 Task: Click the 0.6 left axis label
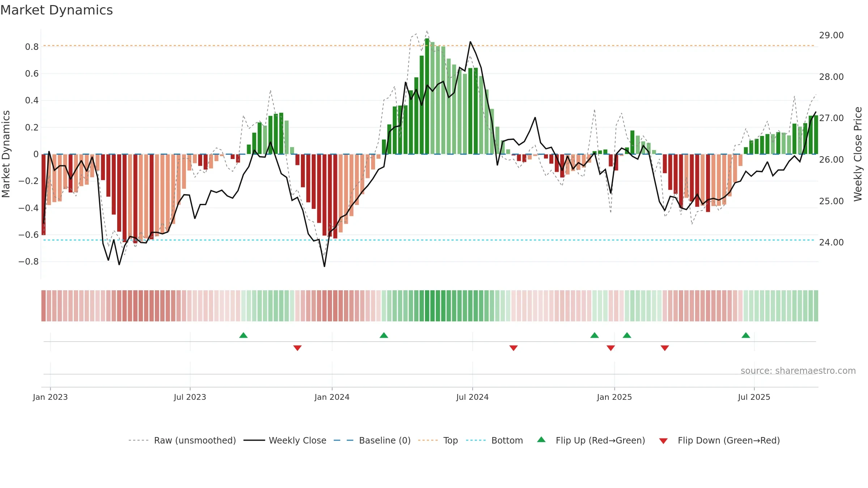(x=32, y=74)
